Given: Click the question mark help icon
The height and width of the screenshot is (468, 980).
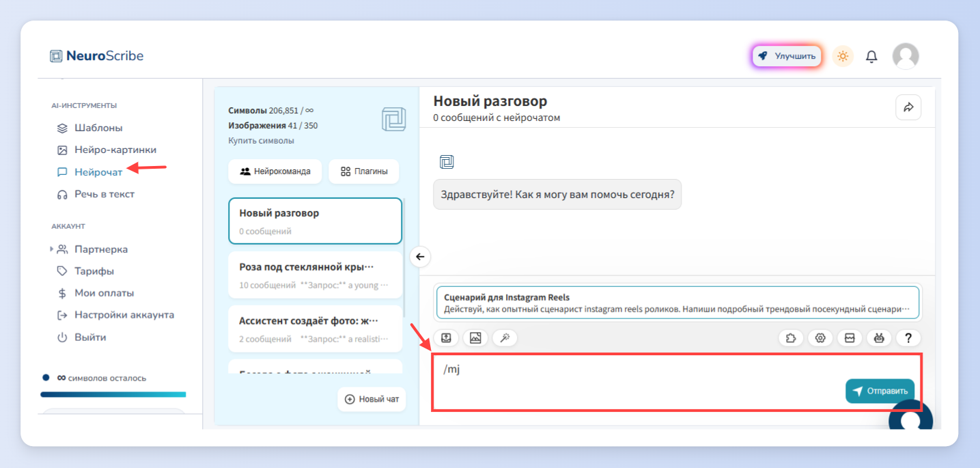Looking at the screenshot, I should [x=908, y=338].
